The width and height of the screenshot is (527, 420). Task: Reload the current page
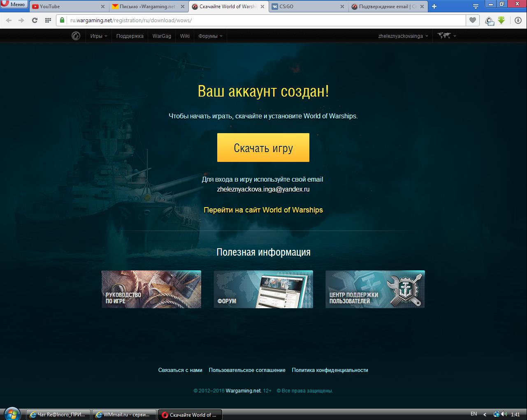[35, 20]
